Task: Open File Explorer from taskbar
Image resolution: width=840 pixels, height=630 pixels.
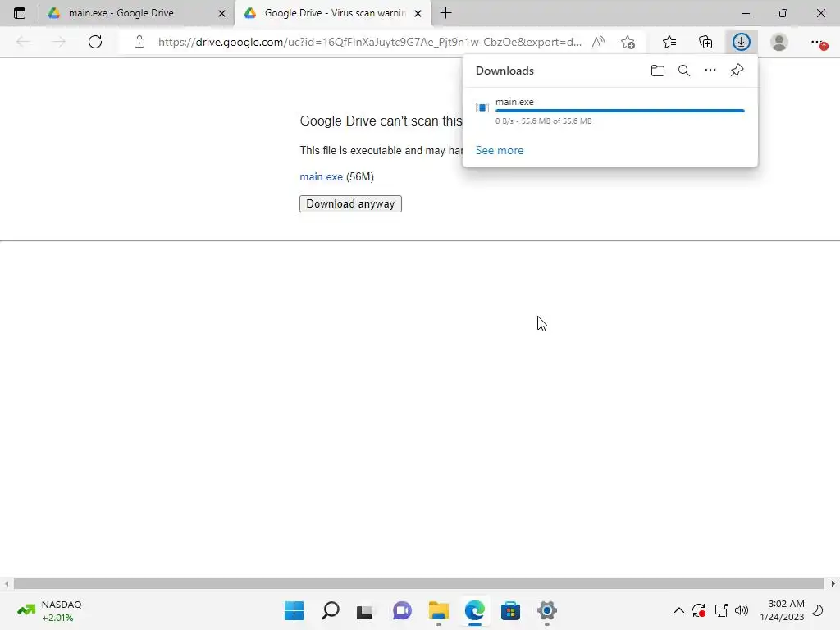Action: point(439,610)
